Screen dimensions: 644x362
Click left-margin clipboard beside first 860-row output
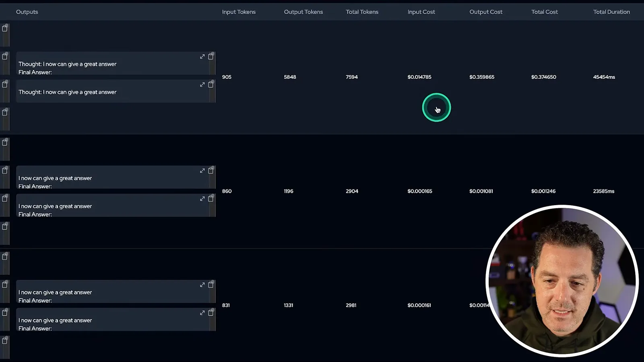5,171
